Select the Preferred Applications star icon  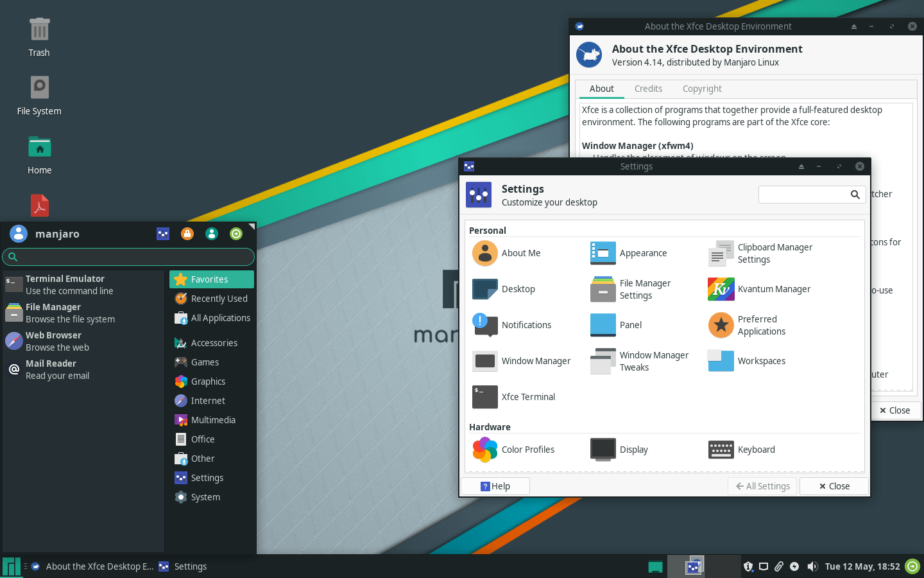click(721, 325)
